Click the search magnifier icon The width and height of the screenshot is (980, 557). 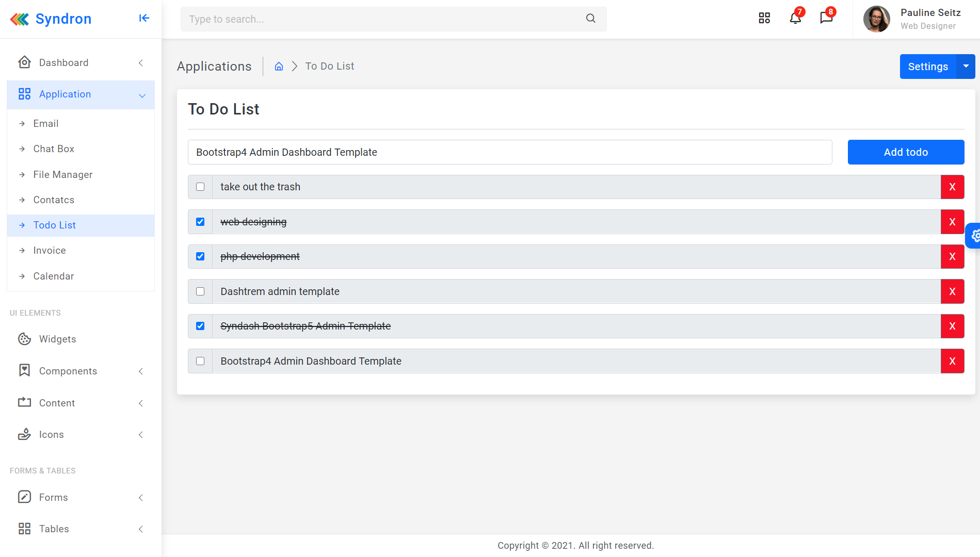tap(591, 19)
